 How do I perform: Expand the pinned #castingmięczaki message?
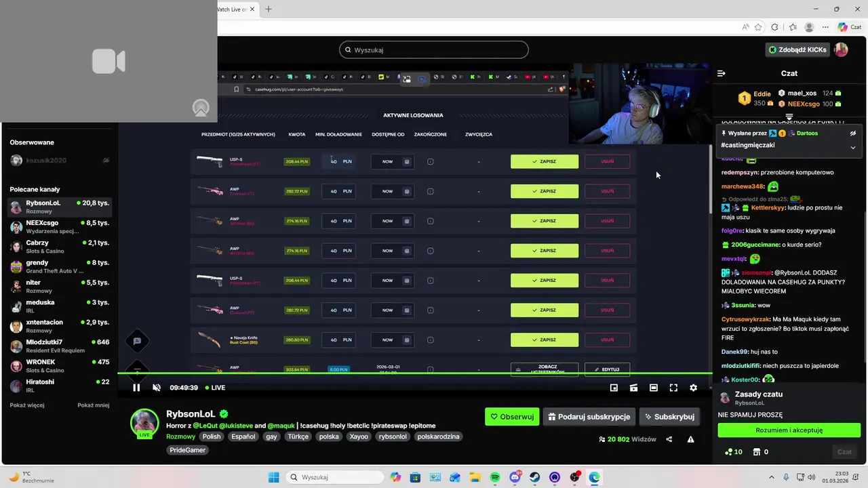(853, 147)
